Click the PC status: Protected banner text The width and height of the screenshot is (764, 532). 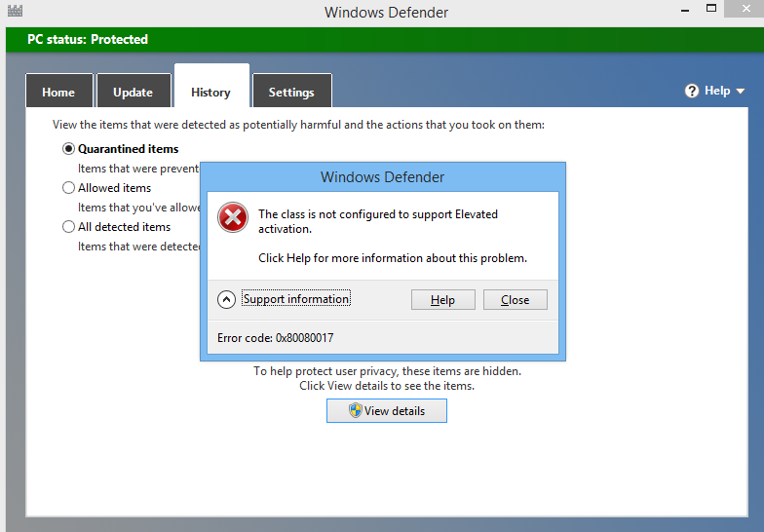[88, 39]
